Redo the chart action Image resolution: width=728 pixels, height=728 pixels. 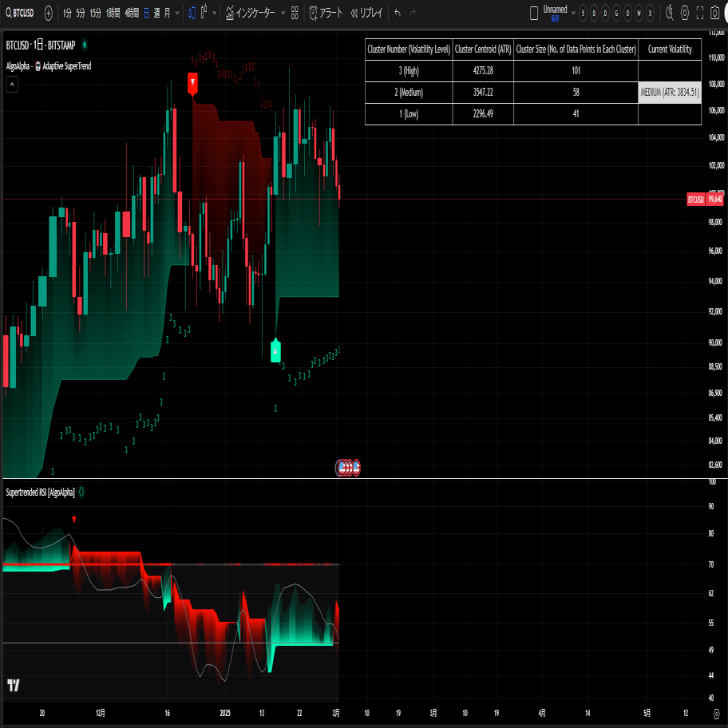413,13
